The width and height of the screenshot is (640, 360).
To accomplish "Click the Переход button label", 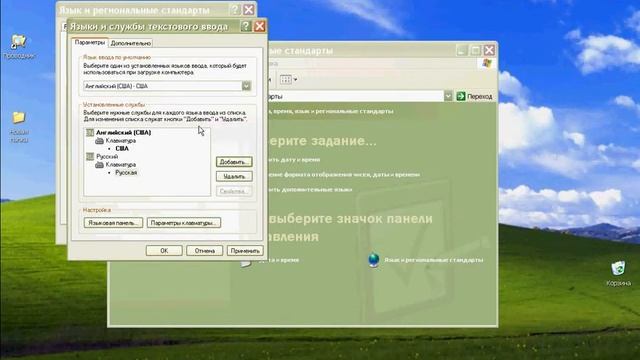I will tap(480, 96).
